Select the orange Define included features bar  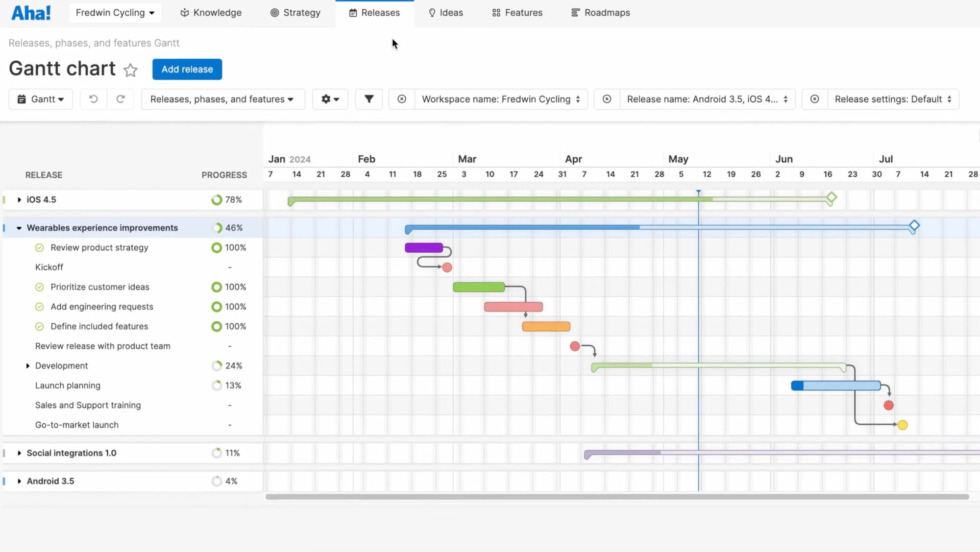[546, 327]
